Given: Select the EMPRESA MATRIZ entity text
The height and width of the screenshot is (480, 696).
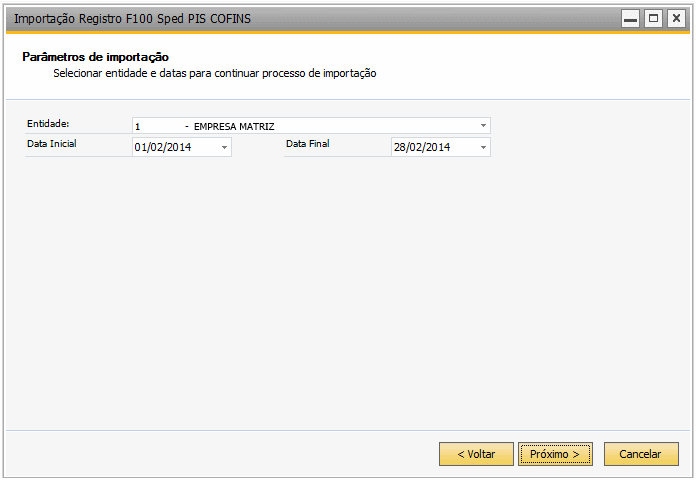Looking at the screenshot, I should (234, 127).
